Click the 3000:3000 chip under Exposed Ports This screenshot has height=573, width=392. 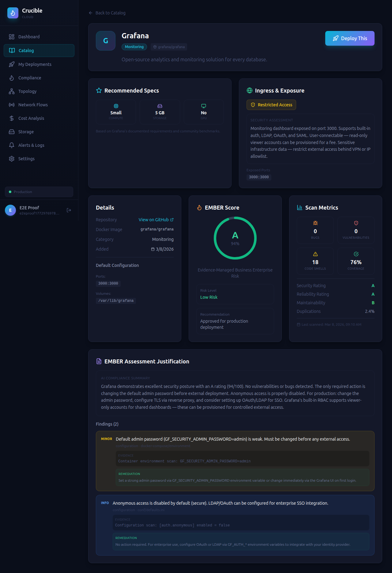pos(259,177)
